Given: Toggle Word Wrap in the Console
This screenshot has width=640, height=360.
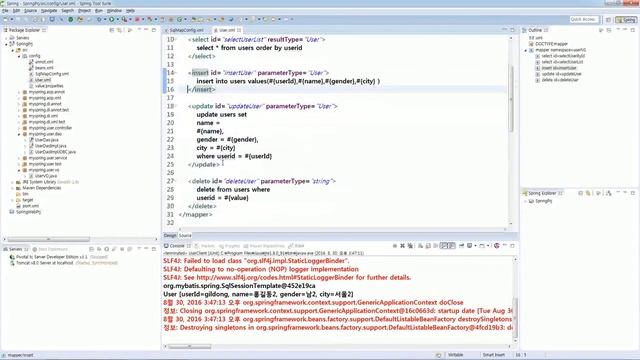Looking at the screenshot, I should pos(436,246).
